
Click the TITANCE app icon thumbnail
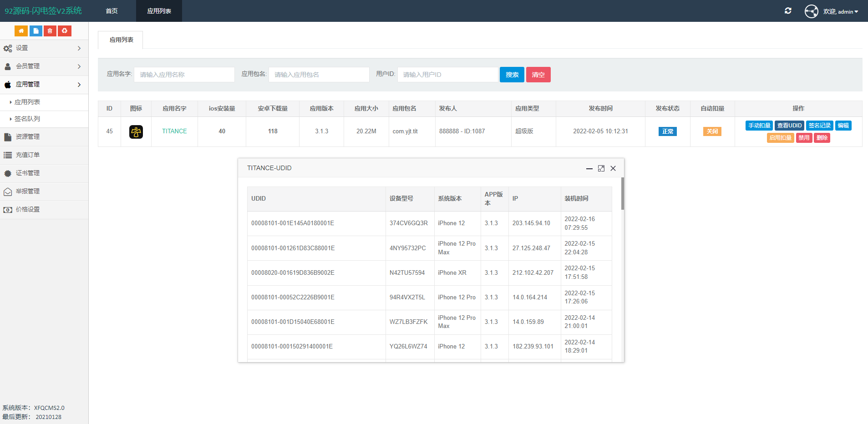pos(136,131)
